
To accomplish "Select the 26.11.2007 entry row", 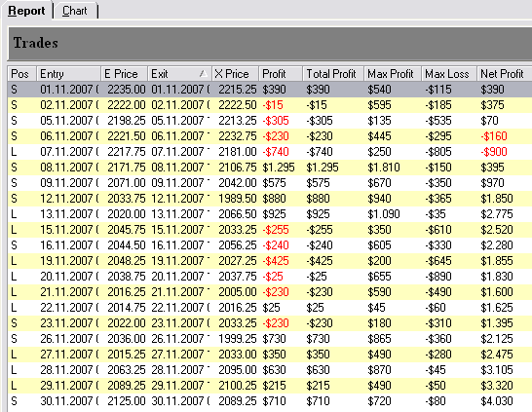I will [x=270, y=339].
